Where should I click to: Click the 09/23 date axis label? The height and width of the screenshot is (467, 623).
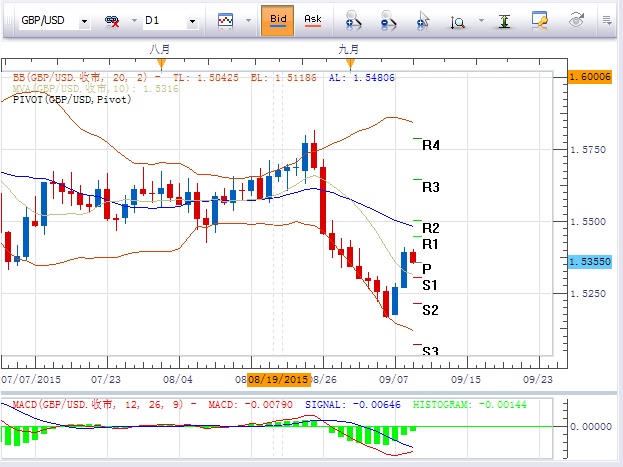point(538,380)
